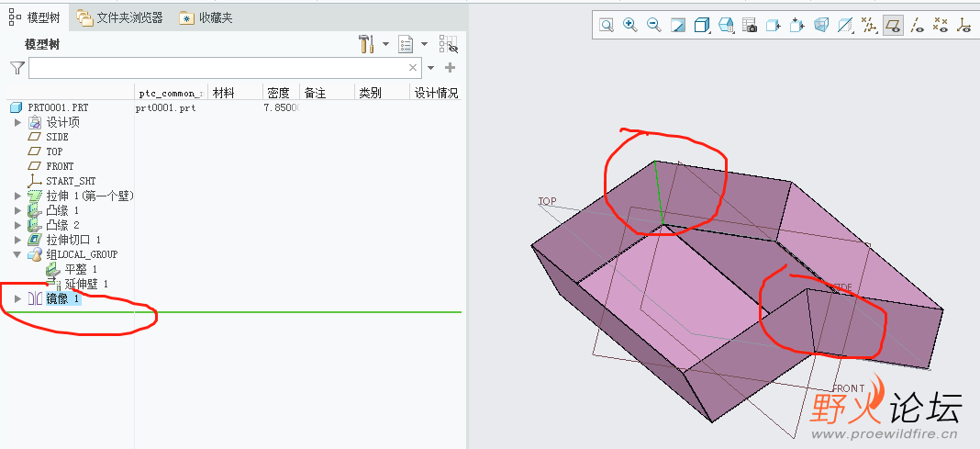Click the filter funnel icon
The image size is (980, 449).
[17, 68]
